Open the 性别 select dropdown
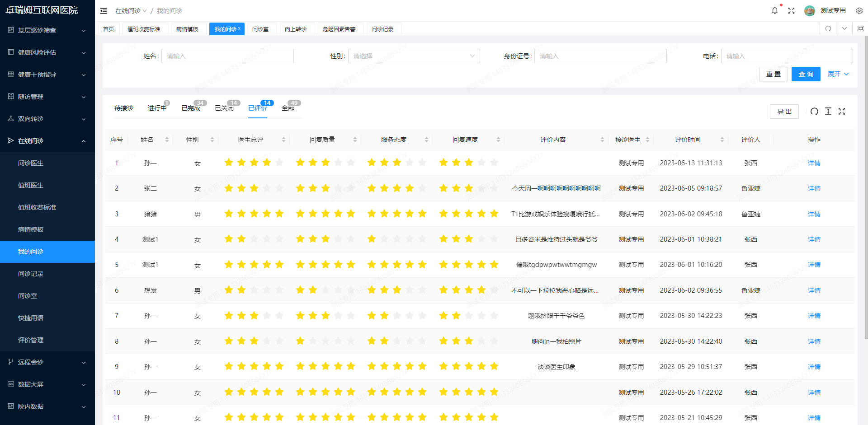Screen dimensions: 868x425 click(413, 56)
